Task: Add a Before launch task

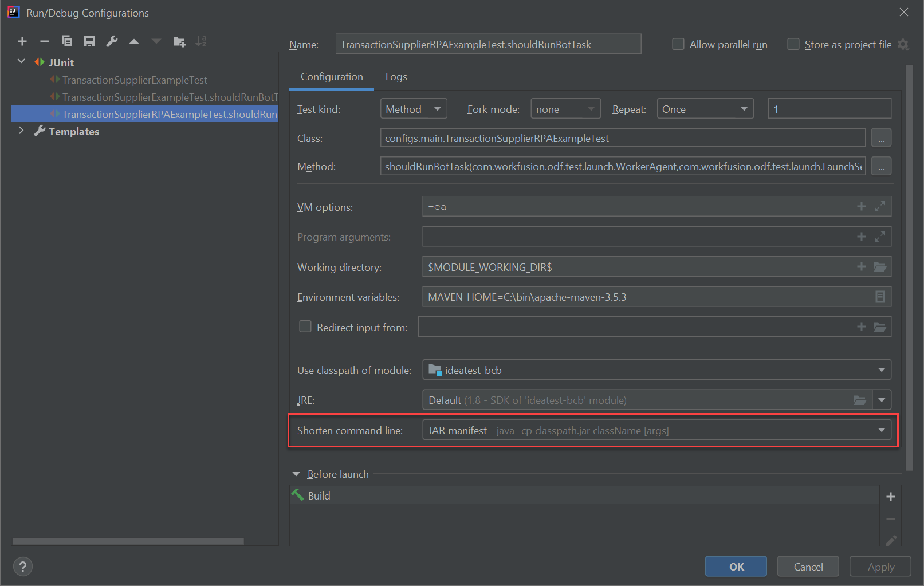Action: coord(891,497)
